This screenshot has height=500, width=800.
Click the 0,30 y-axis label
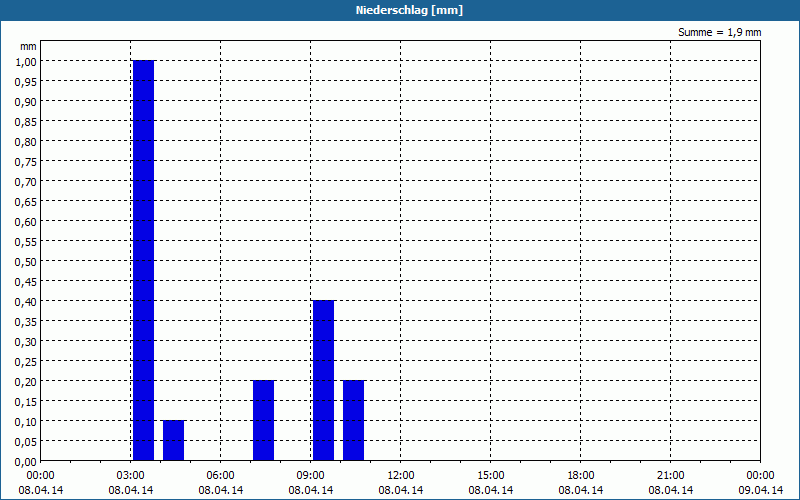26,341
